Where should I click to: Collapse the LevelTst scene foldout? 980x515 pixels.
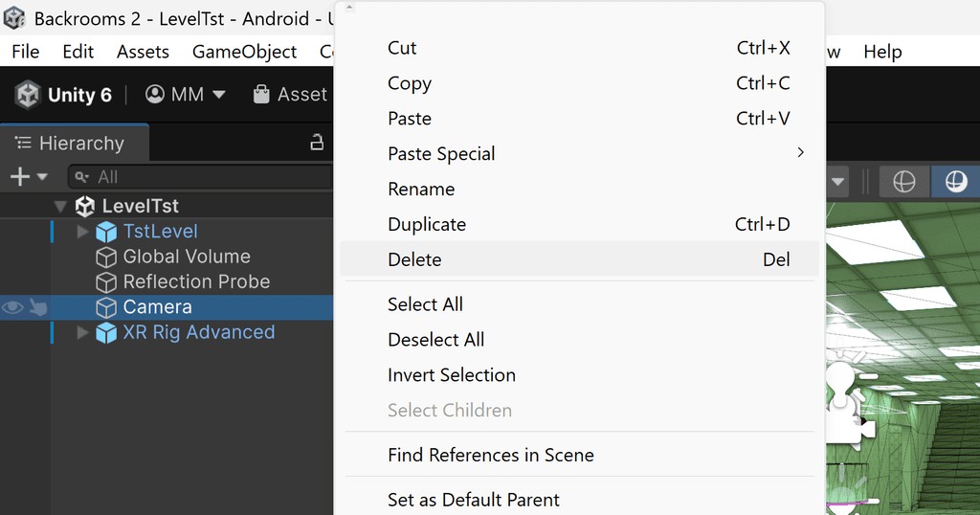click(x=60, y=206)
